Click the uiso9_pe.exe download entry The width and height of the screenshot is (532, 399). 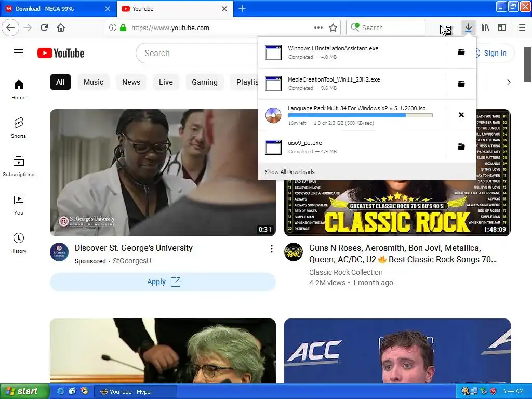pyautogui.click(x=352, y=147)
